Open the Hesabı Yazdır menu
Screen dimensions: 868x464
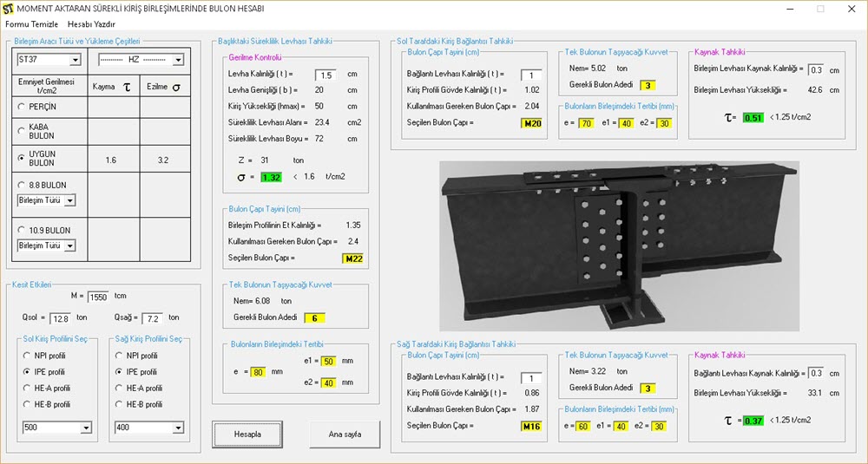tap(91, 24)
